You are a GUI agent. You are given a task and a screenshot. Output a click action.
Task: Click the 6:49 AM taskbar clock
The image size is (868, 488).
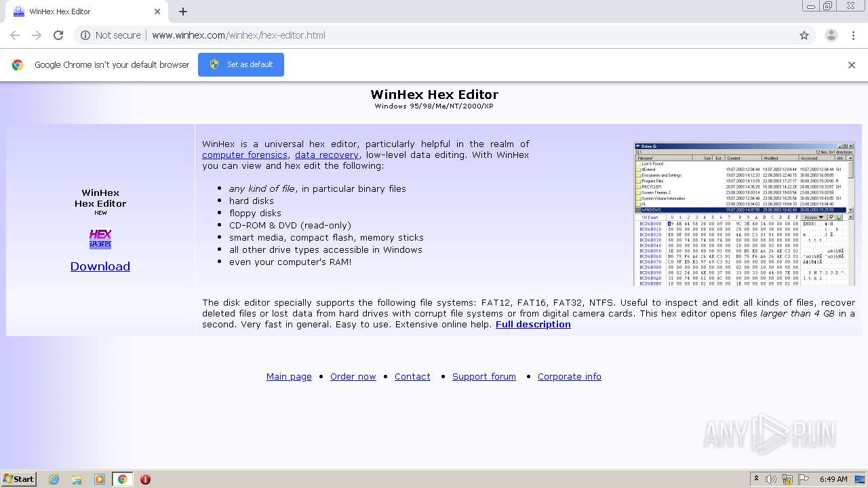(833, 479)
